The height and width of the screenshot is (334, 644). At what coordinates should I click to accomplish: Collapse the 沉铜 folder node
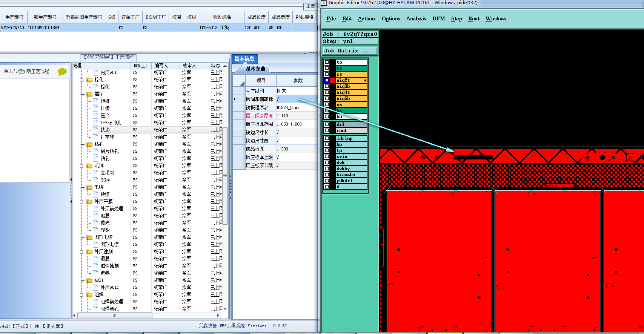tap(82, 166)
